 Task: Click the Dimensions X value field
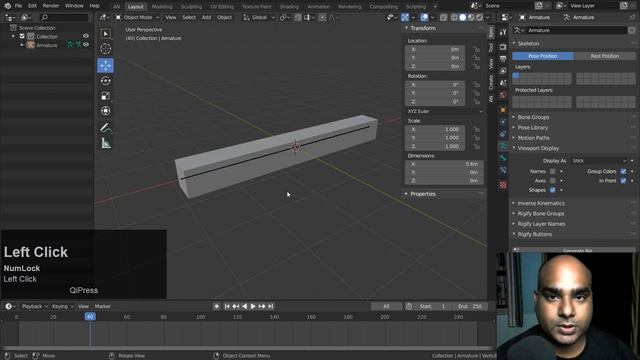tap(444, 164)
